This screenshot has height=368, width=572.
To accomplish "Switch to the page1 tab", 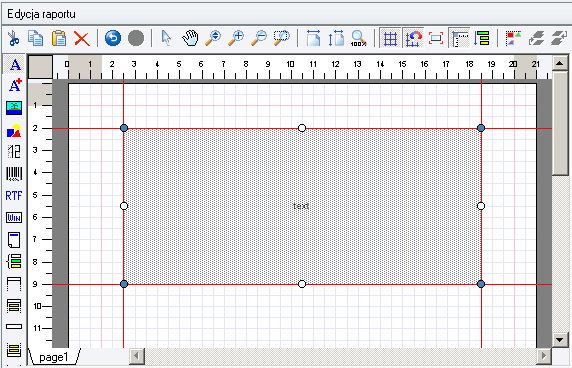I will [54, 357].
